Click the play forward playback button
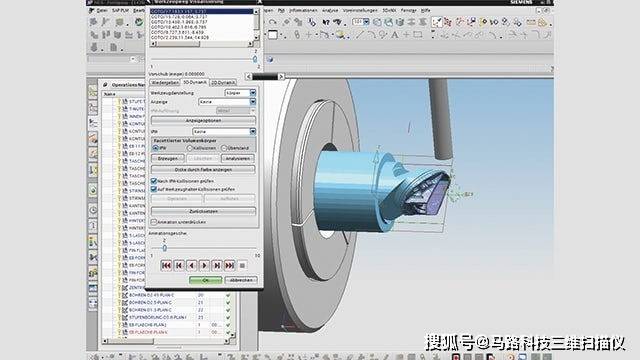The width and height of the screenshot is (640, 360). click(204, 266)
